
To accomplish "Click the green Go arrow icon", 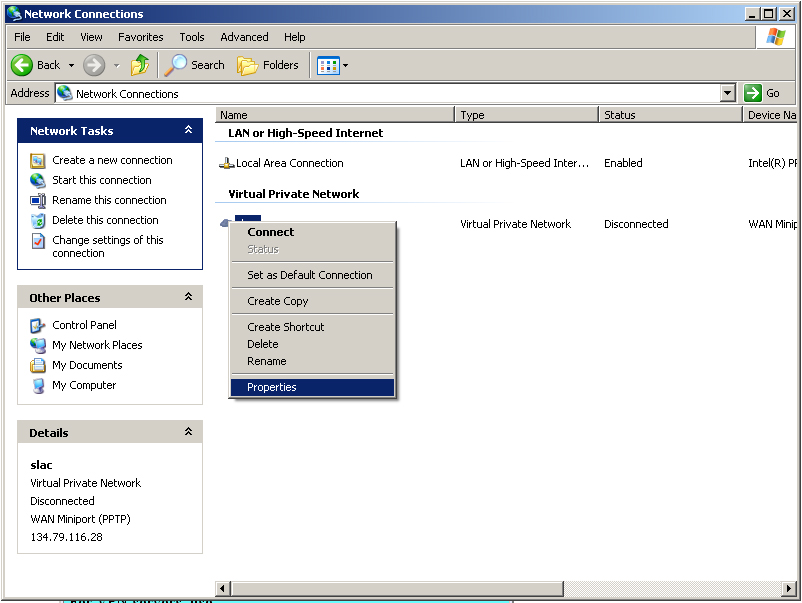I will [752, 93].
